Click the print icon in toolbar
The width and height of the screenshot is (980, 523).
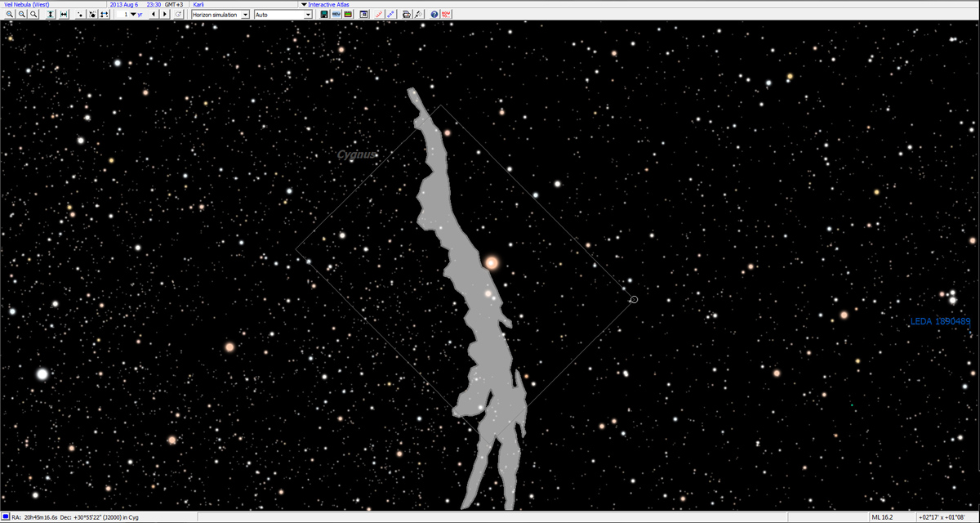click(x=406, y=15)
